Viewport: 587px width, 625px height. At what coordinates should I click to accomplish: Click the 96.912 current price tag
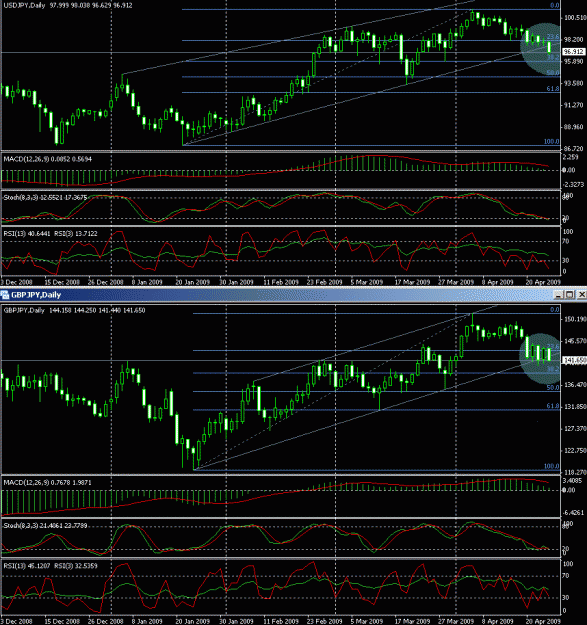574,52
